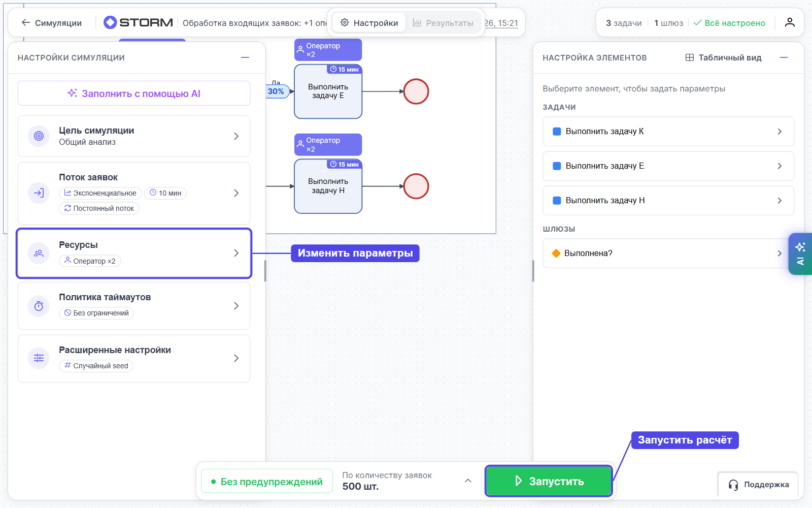Click the Без ограничений chip
Viewport: 812px width, 508px height.
click(96, 313)
